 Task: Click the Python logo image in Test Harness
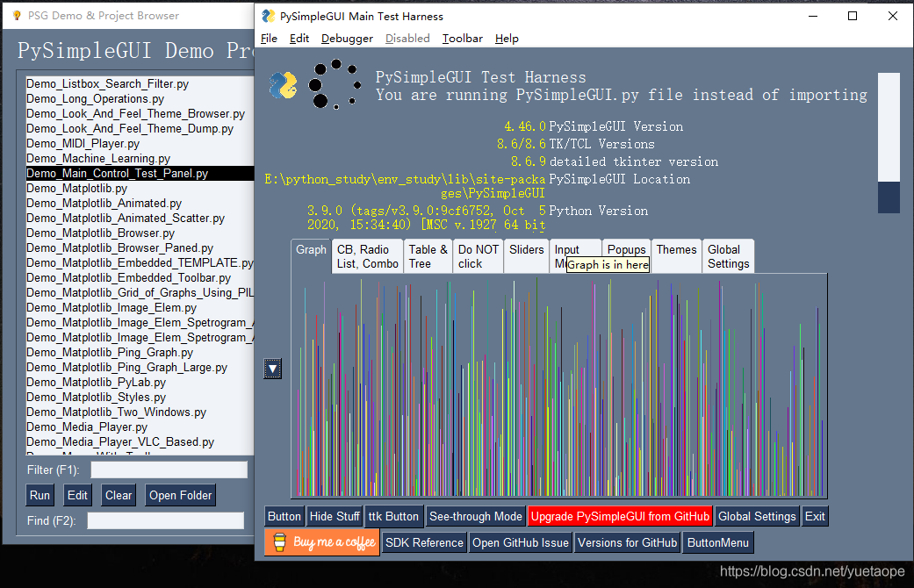[x=284, y=86]
